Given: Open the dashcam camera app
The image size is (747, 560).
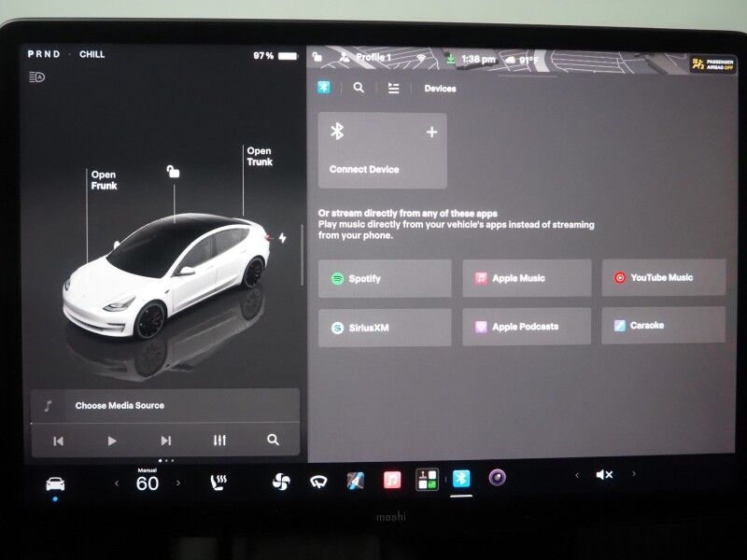Looking at the screenshot, I should click(x=497, y=477).
